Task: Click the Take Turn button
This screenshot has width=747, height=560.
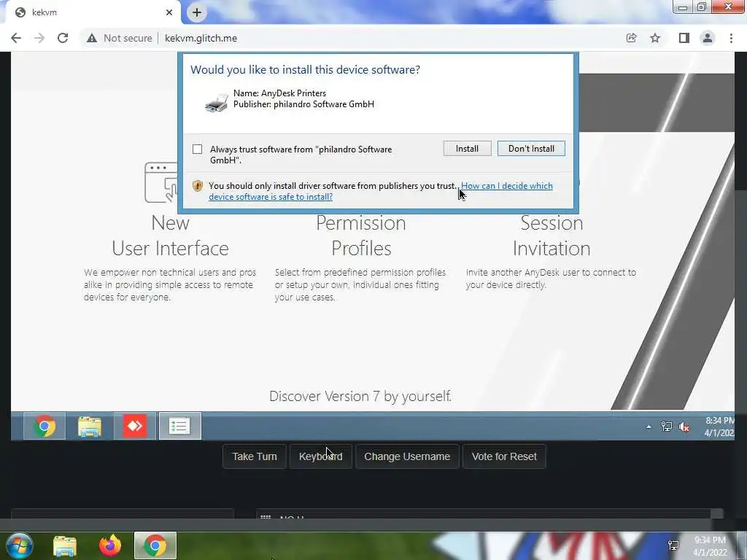Action: (x=255, y=456)
